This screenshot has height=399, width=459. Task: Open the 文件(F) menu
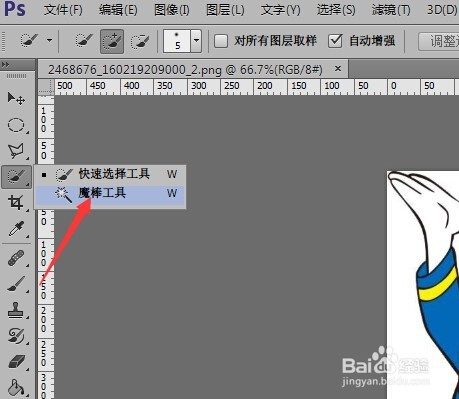tap(63, 10)
